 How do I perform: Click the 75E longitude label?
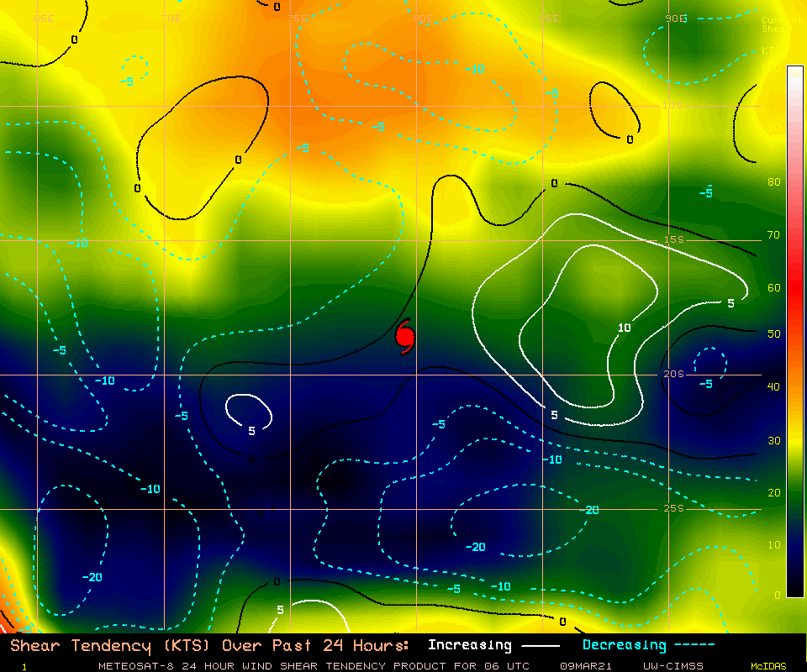coord(297,18)
